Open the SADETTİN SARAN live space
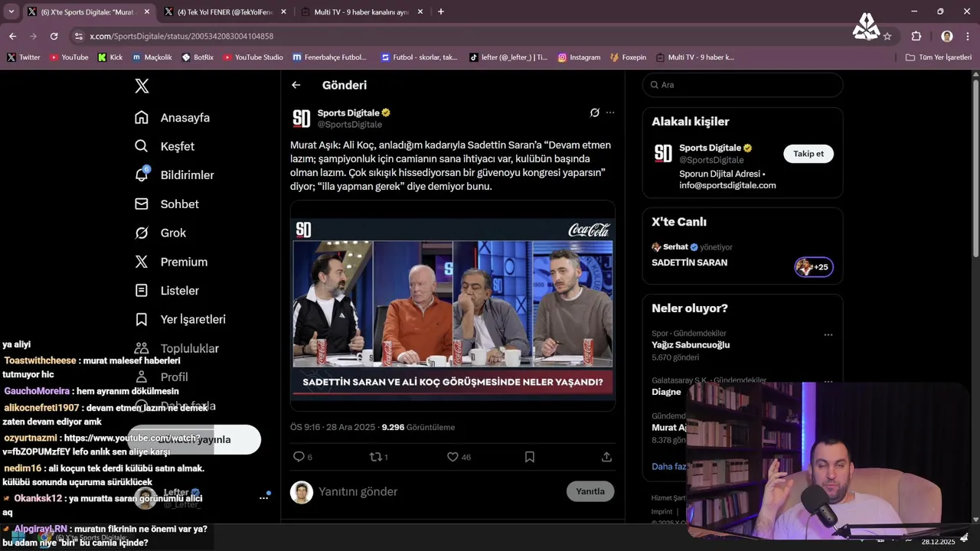The width and height of the screenshot is (980, 551). point(689,262)
